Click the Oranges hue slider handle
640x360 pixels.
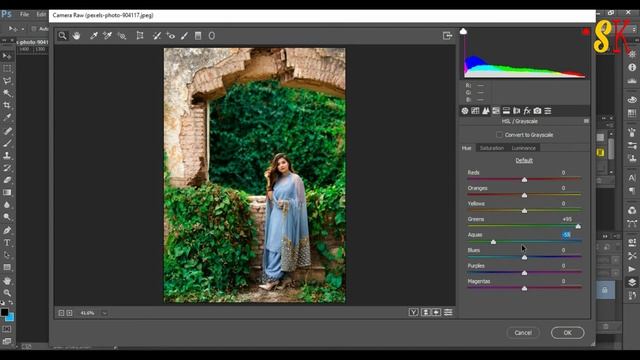[524, 195]
